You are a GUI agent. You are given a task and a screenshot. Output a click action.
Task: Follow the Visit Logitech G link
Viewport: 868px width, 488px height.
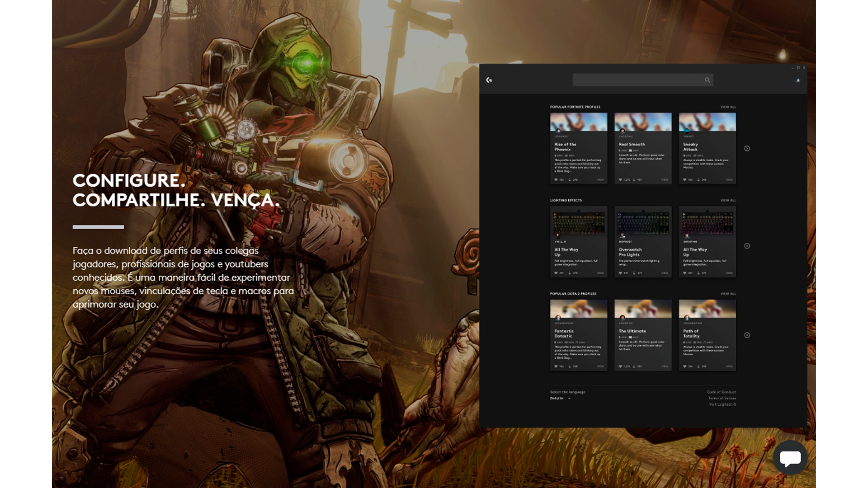pyautogui.click(x=722, y=404)
